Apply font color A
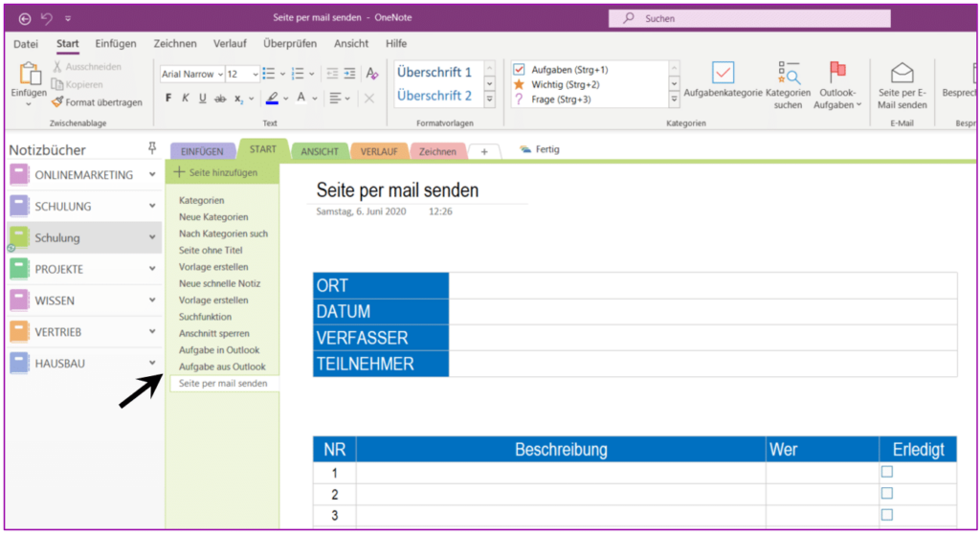980x534 pixels. click(301, 99)
